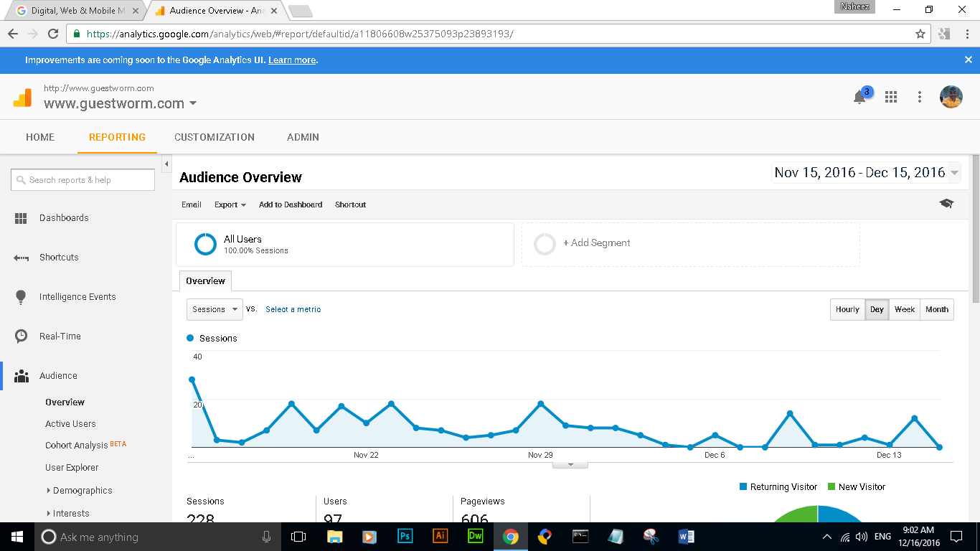Screen dimensions: 980x551
Task: Select the CUSTOMIZATION menu item
Action: click(215, 137)
